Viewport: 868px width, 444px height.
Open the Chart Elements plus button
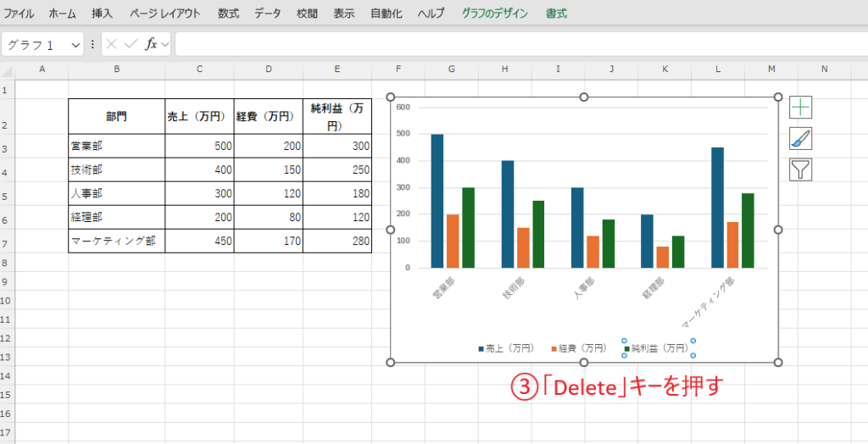pyautogui.click(x=800, y=107)
